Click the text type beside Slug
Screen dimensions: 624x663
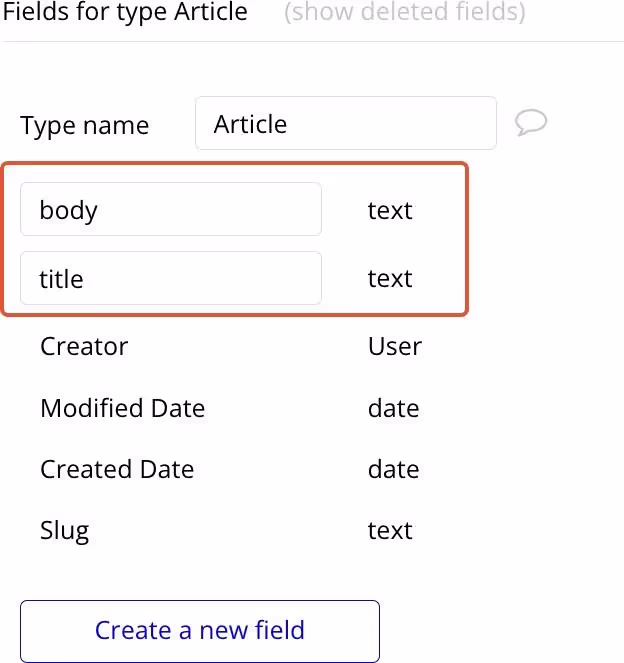[x=390, y=530]
